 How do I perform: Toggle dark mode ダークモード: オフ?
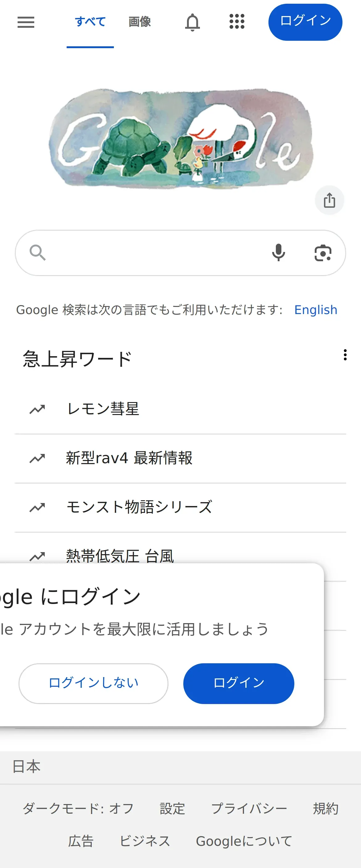[x=78, y=808]
